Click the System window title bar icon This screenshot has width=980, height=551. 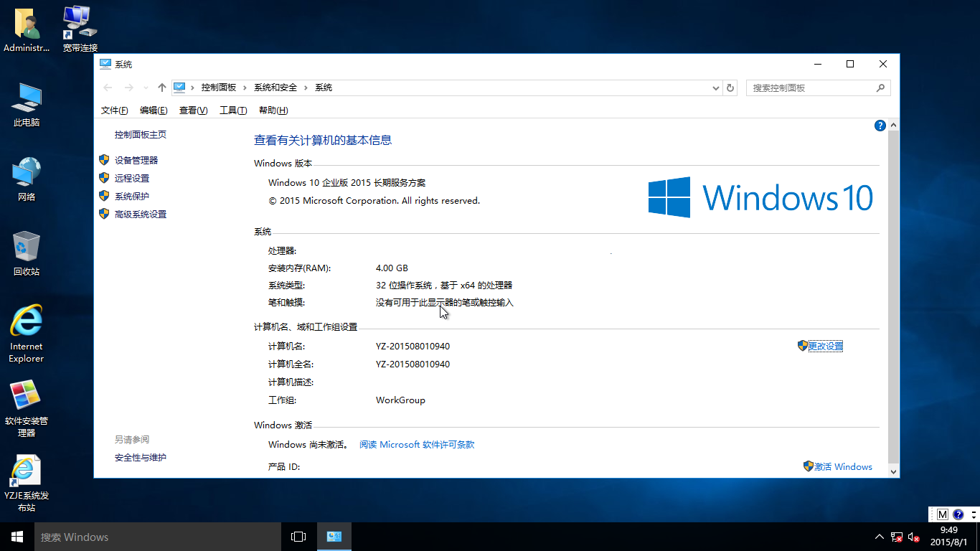tap(105, 64)
